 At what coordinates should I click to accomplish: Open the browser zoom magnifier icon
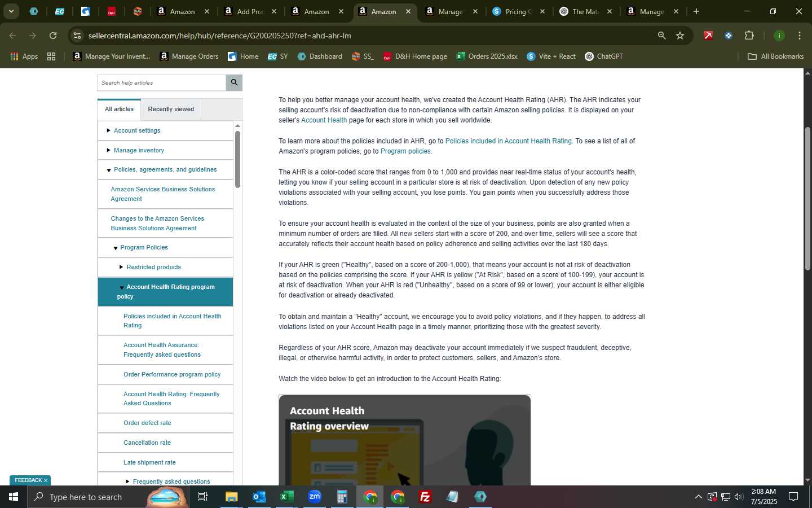point(661,36)
